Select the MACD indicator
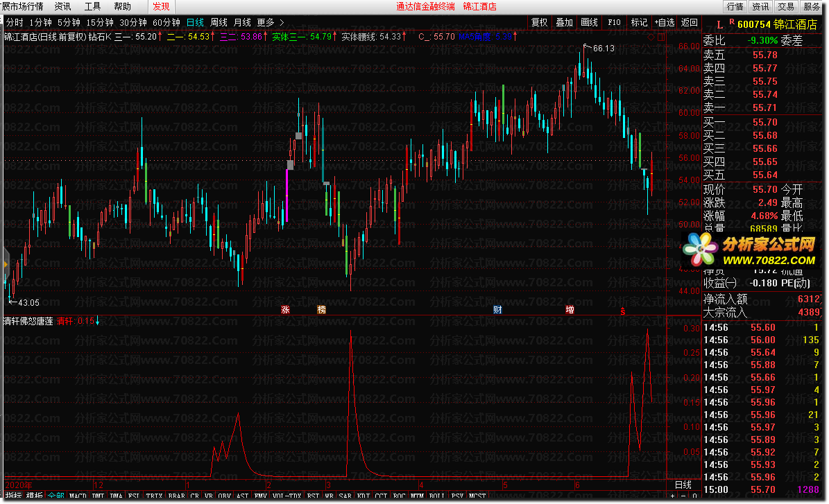This screenshot has width=829, height=504. (x=78, y=496)
